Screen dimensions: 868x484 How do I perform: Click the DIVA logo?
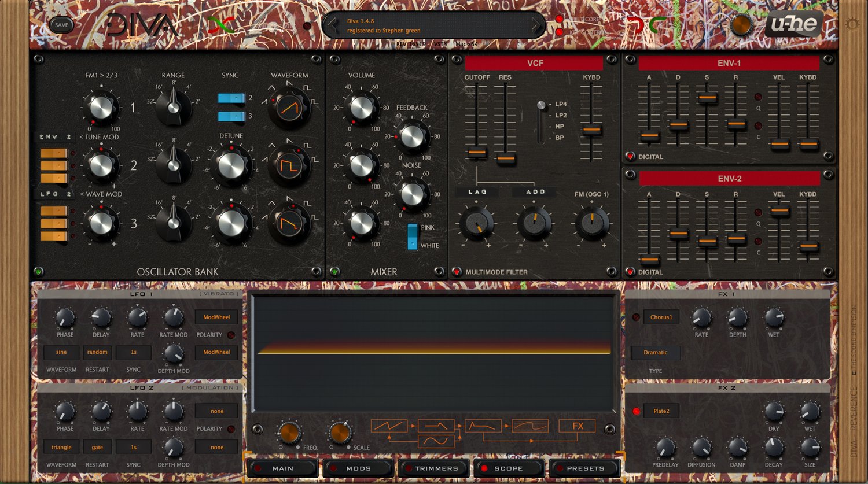(x=142, y=25)
